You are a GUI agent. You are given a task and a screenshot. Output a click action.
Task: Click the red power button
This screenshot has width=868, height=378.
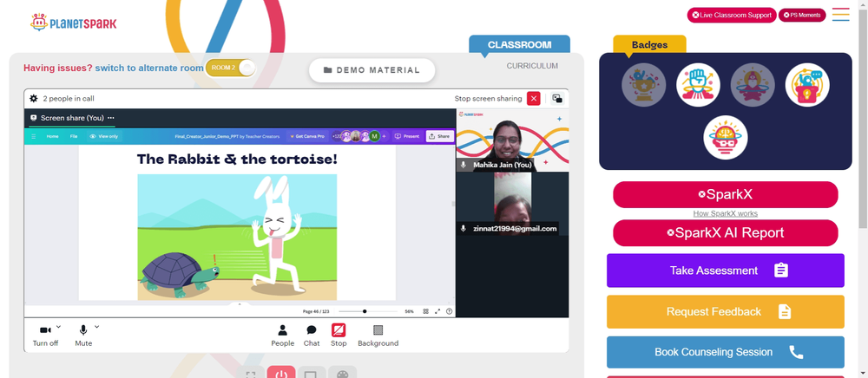click(x=281, y=373)
